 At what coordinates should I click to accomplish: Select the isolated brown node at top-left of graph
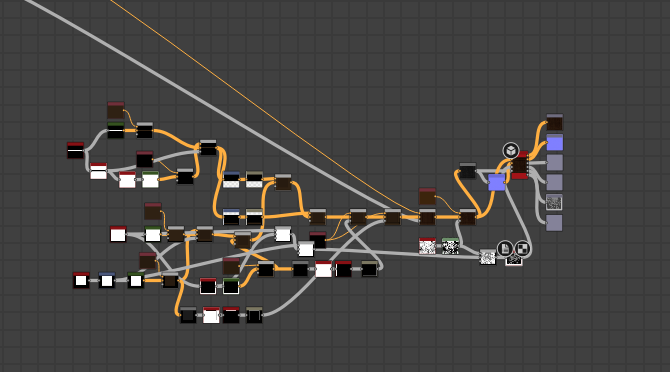point(115,110)
